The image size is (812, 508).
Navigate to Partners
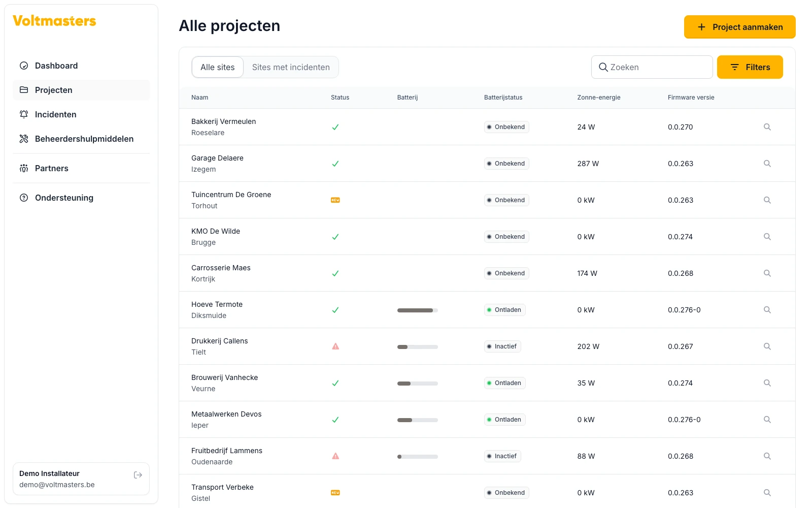(x=81, y=168)
